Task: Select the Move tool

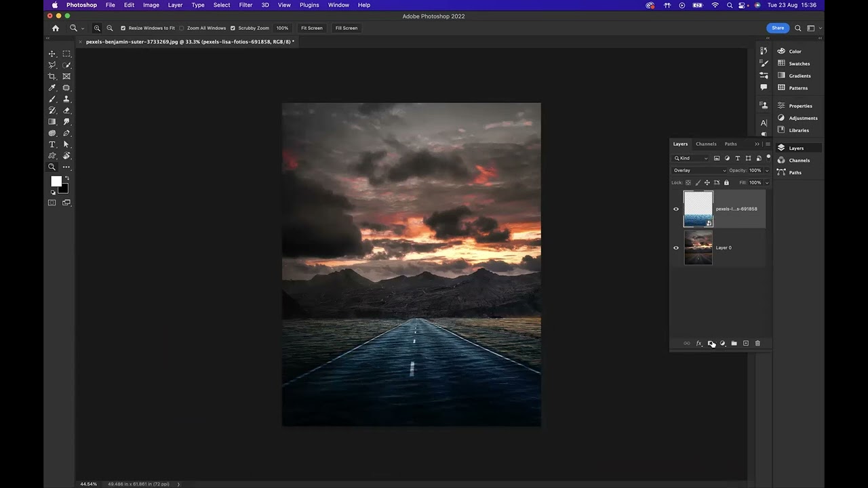Action: coord(52,54)
